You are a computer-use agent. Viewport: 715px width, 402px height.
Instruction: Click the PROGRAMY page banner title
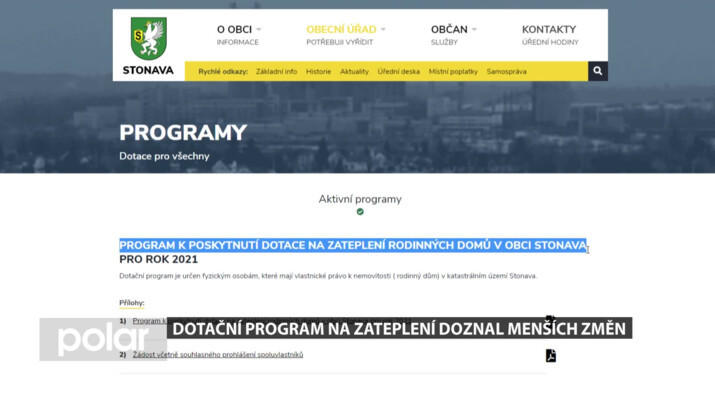tap(183, 133)
